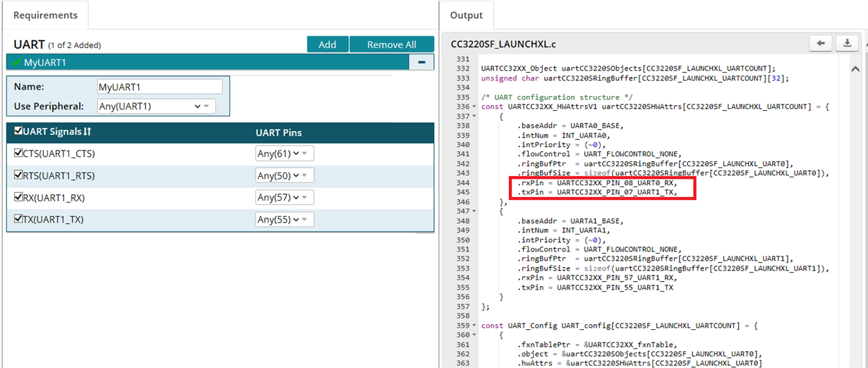Toggle the RX(UART1_RX) checkbox
This screenshot has width=868, height=368.
18,197
